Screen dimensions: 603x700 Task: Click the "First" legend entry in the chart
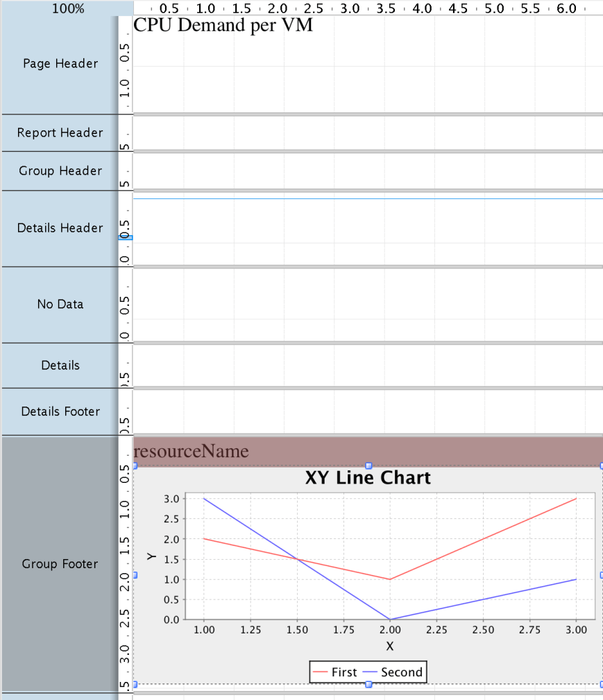point(335,672)
